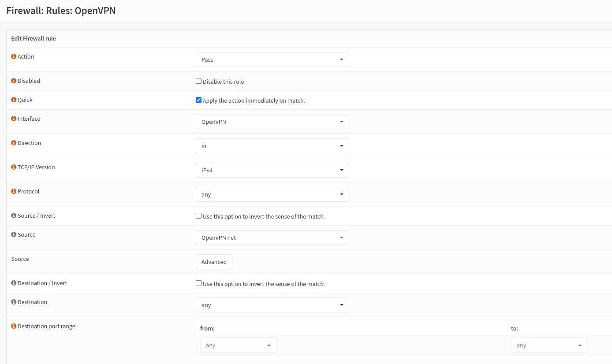This screenshot has width=612, height=364.
Task: Open the destination port 'from' selector
Action: (x=238, y=345)
